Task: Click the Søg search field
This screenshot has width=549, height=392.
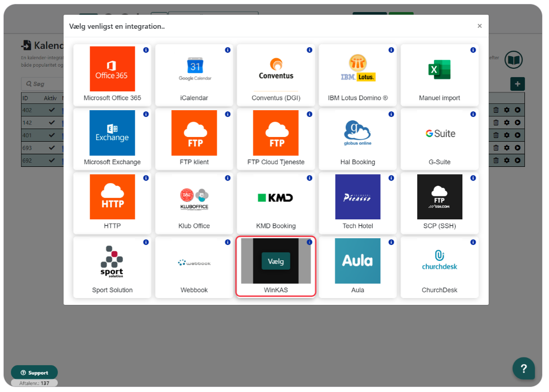Action: click(x=42, y=84)
